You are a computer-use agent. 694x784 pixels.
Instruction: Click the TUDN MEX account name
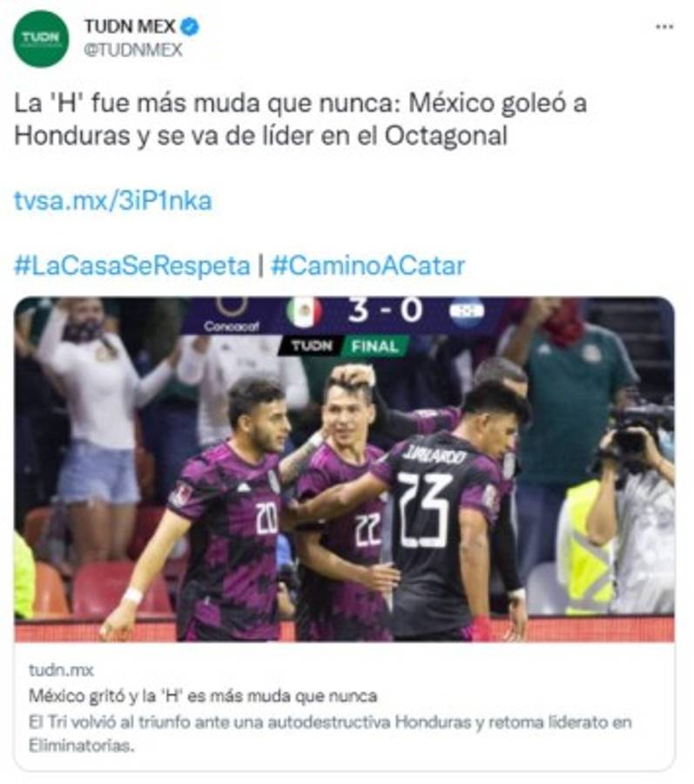coord(130,26)
